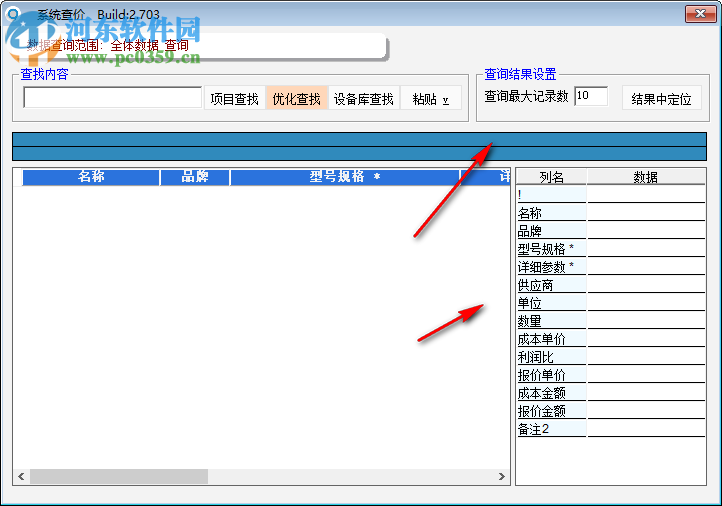Screen dimensions: 722x506
Task: Select the 详细参数 * row
Action: coord(611,266)
